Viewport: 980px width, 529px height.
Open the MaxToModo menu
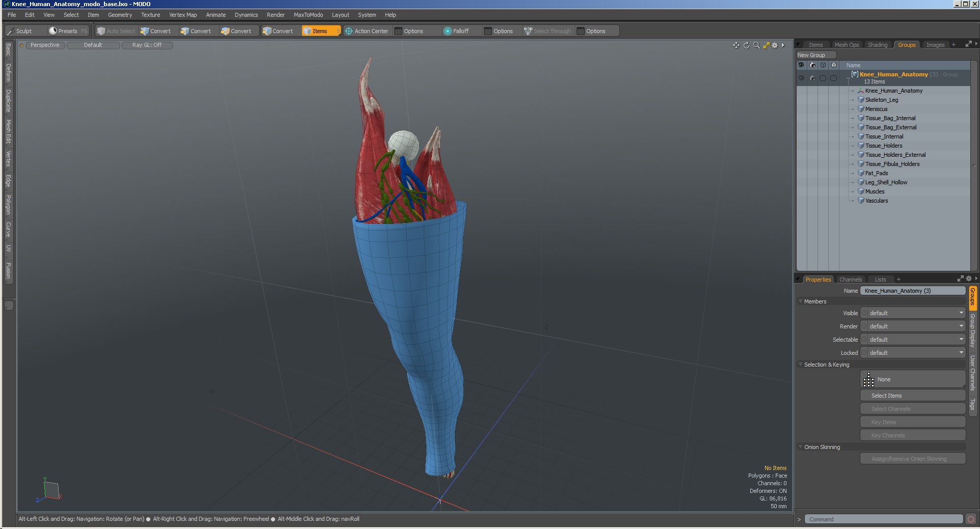(308, 15)
